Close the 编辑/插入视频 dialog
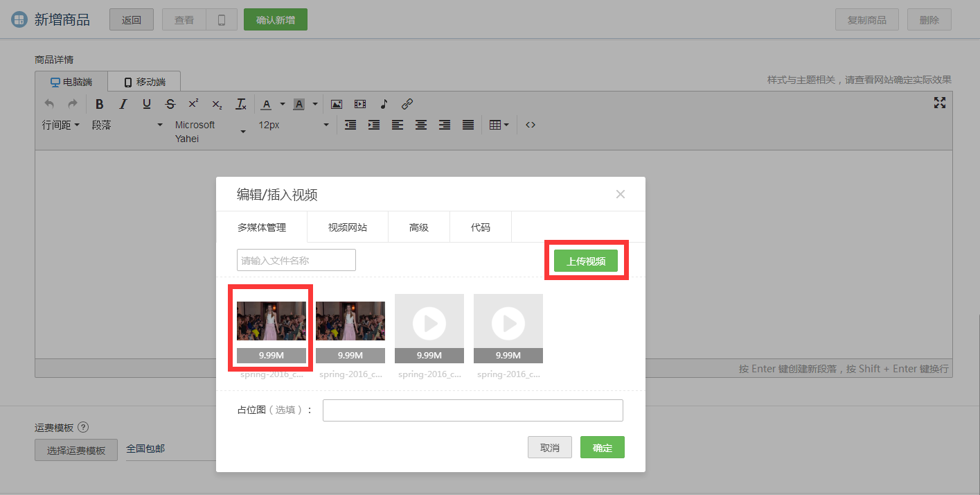The height and width of the screenshot is (495, 980). tap(621, 194)
